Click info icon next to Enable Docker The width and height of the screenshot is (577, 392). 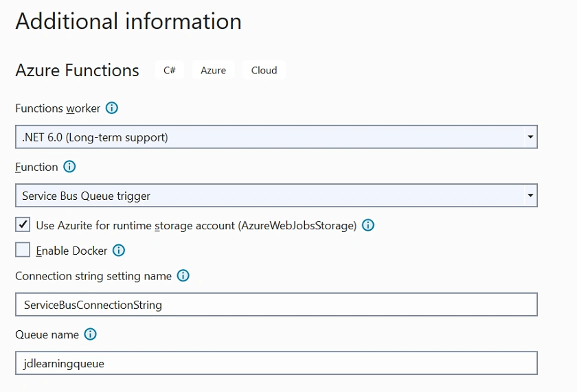(x=118, y=251)
